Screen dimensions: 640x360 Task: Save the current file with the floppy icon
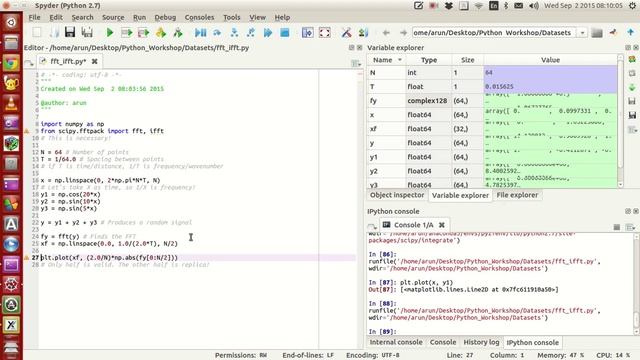pos(70,33)
